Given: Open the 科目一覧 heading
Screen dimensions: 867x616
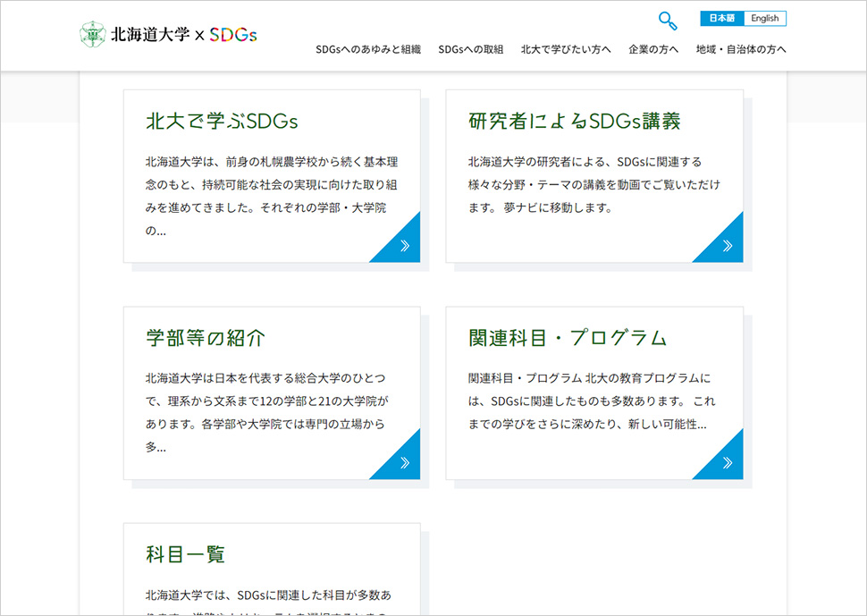Looking at the screenshot, I should 185,554.
